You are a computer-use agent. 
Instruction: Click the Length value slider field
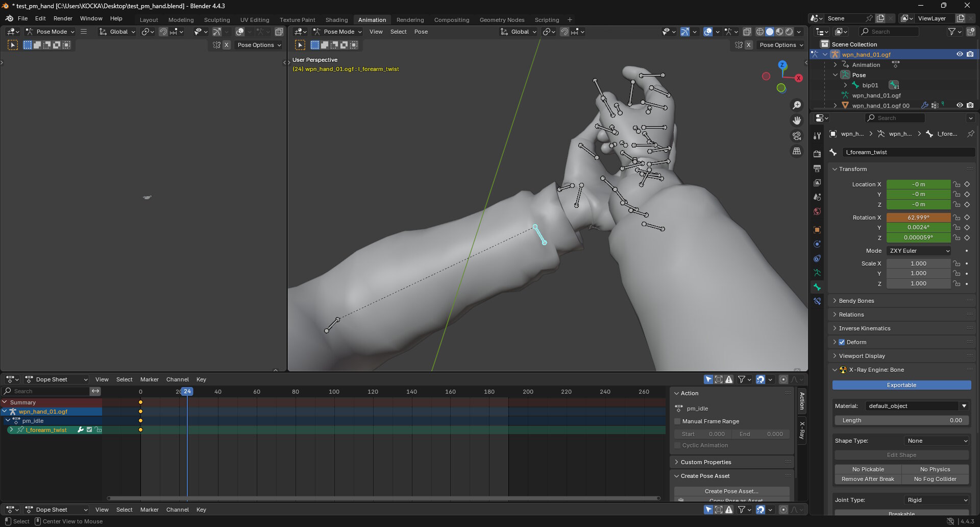(x=901, y=420)
